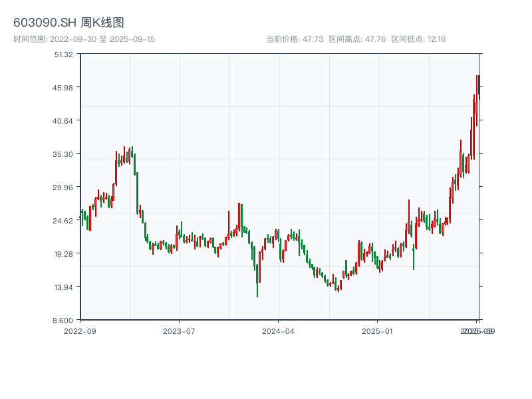Viewport: 532px width, 399px height.
Task: Click the x-axis label 2024-04
Action: pos(278,331)
